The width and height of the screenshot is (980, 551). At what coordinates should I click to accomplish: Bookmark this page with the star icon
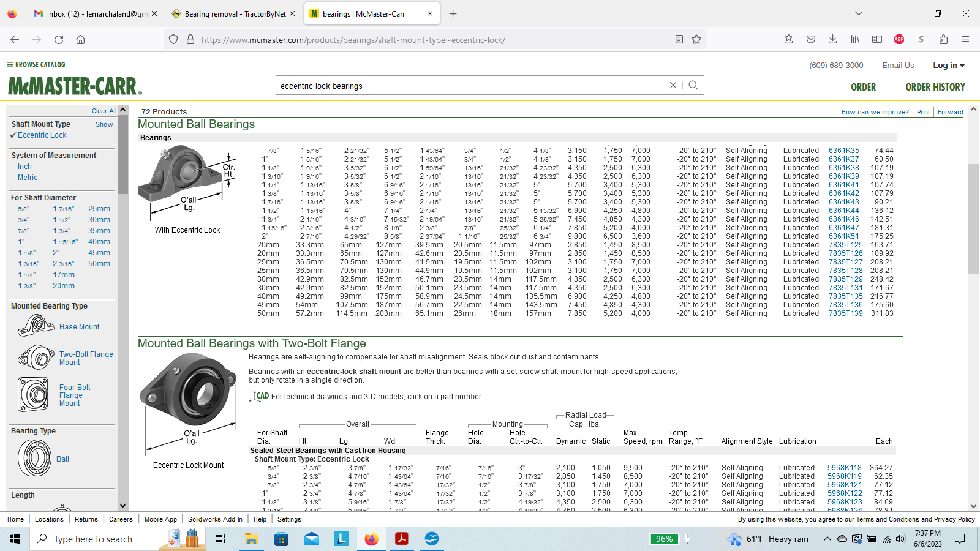click(696, 39)
